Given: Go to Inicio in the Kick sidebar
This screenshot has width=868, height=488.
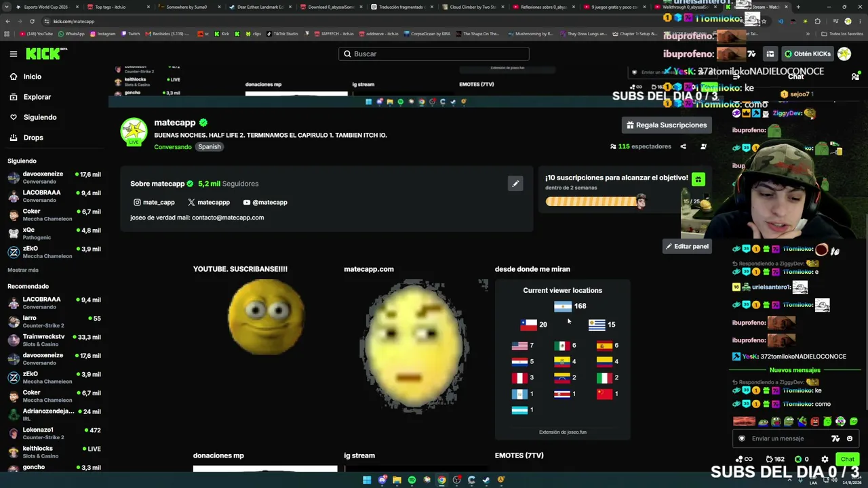Looking at the screenshot, I should 26,77.
